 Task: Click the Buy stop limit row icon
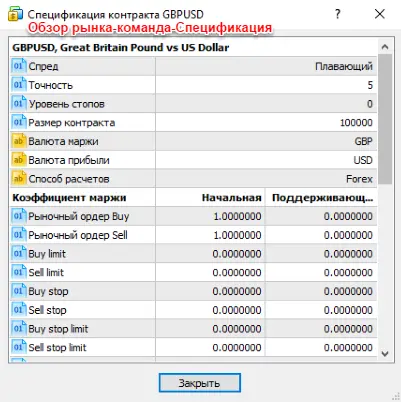(x=19, y=328)
